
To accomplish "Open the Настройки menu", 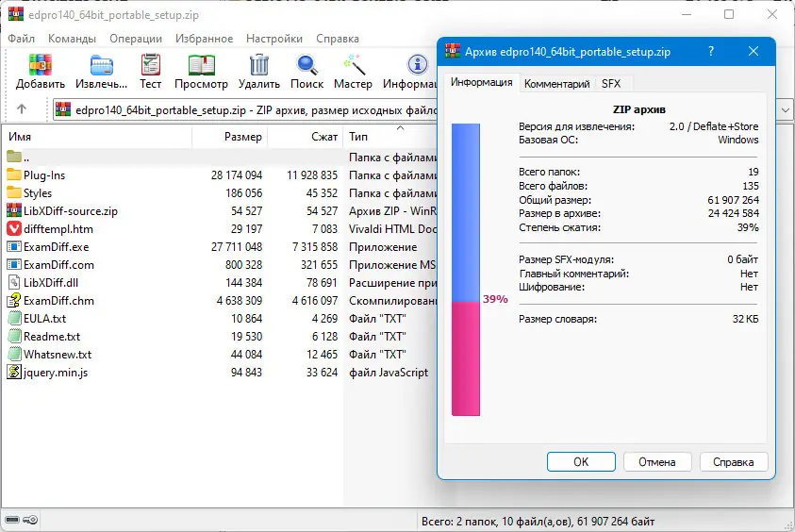I will click(x=274, y=39).
